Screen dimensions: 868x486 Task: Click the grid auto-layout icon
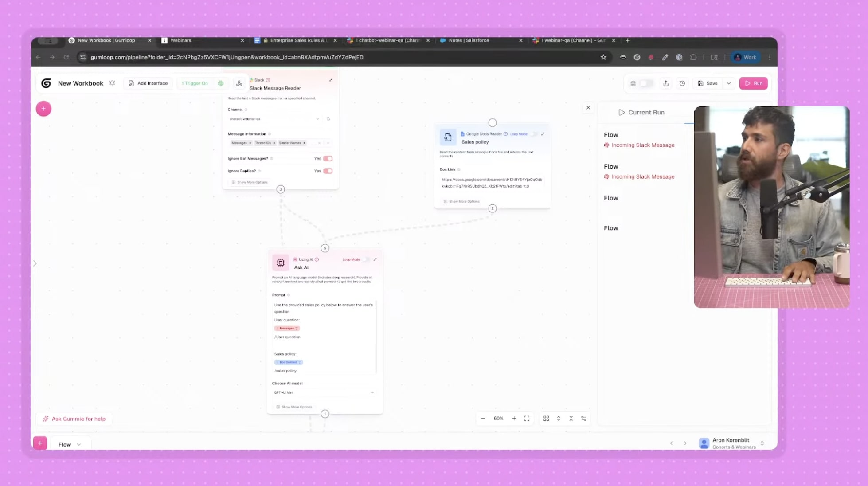(546, 419)
